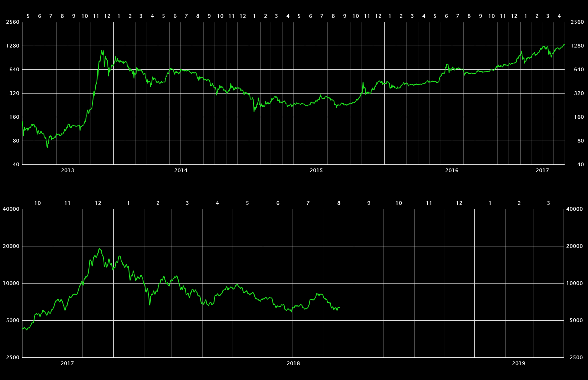The height and width of the screenshot is (380, 588).
Task: Pick the right-axis 20000 price label
Action: tap(575, 246)
